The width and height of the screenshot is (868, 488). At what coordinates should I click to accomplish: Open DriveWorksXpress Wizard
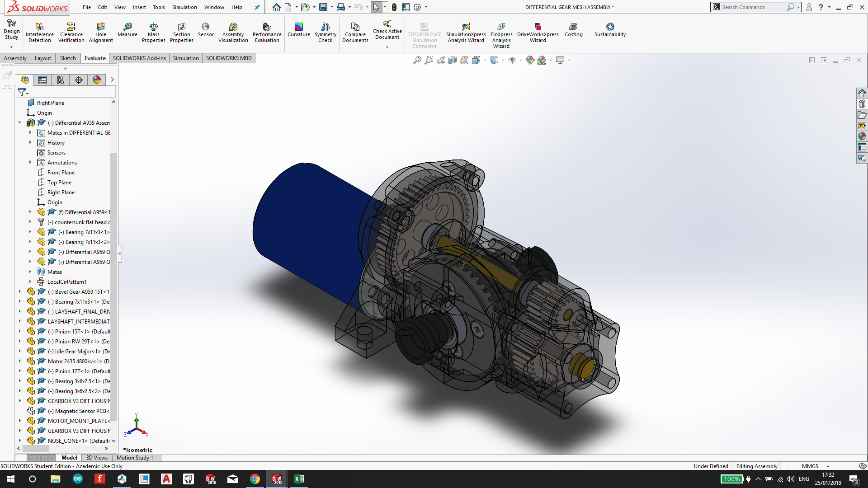click(x=538, y=33)
